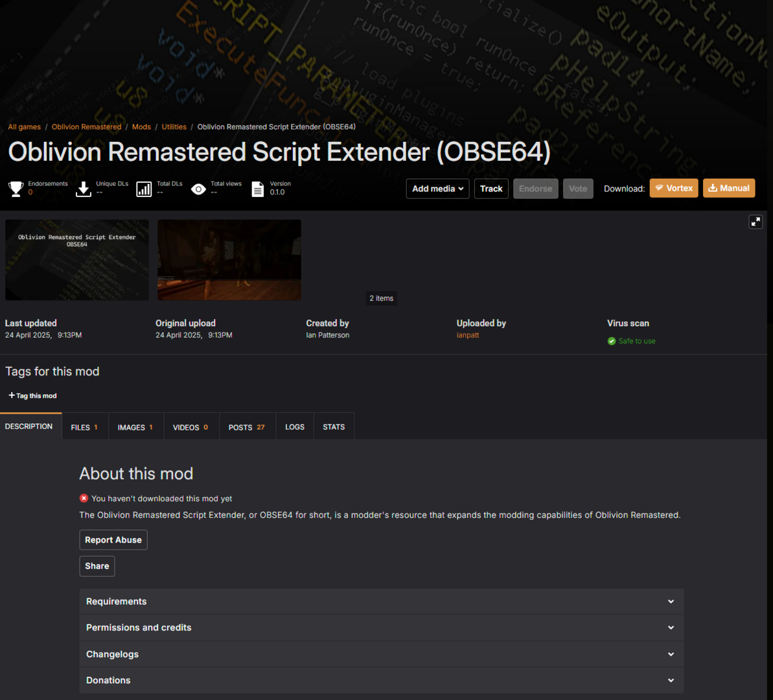Image resolution: width=773 pixels, height=700 pixels.
Task: Open the Logs tab
Action: tap(295, 427)
